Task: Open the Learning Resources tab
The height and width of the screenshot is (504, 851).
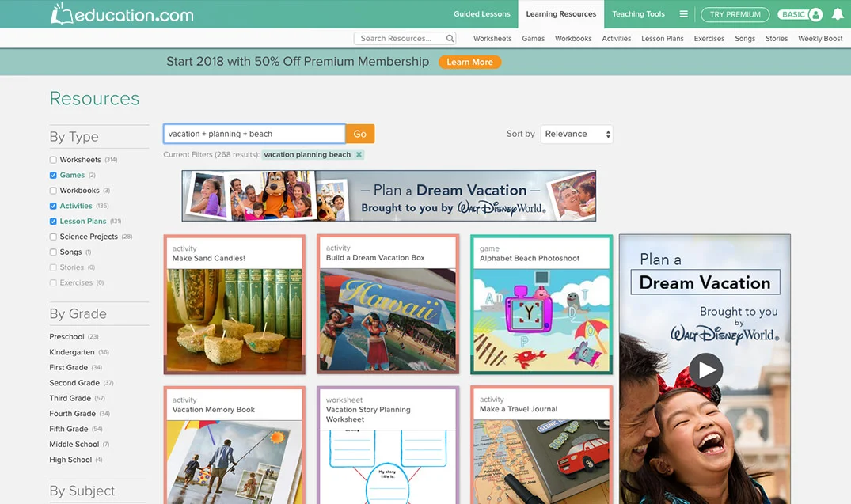Action: pyautogui.click(x=561, y=14)
